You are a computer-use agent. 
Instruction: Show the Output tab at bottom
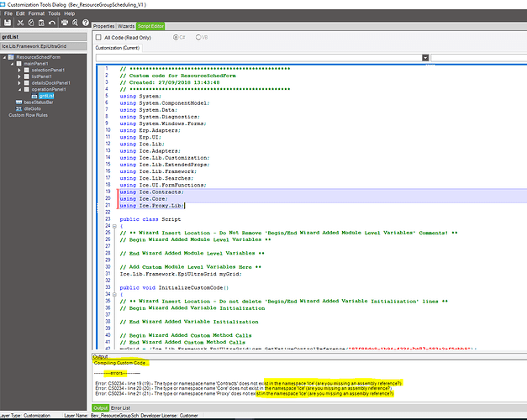pyautogui.click(x=101, y=408)
